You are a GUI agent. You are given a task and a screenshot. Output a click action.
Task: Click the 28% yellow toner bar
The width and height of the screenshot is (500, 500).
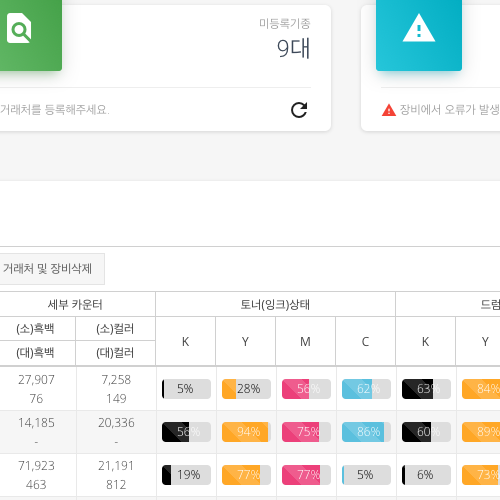pos(246,389)
